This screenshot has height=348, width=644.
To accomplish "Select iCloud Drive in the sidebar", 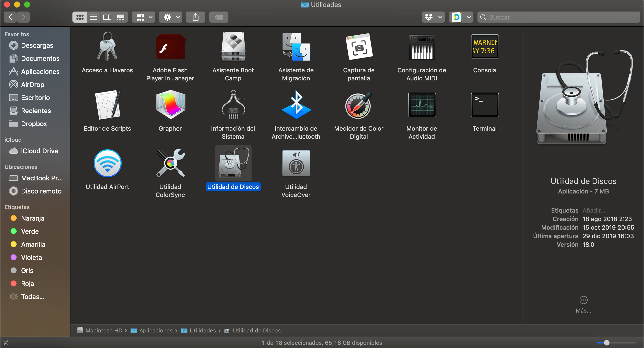I will [39, 151].
